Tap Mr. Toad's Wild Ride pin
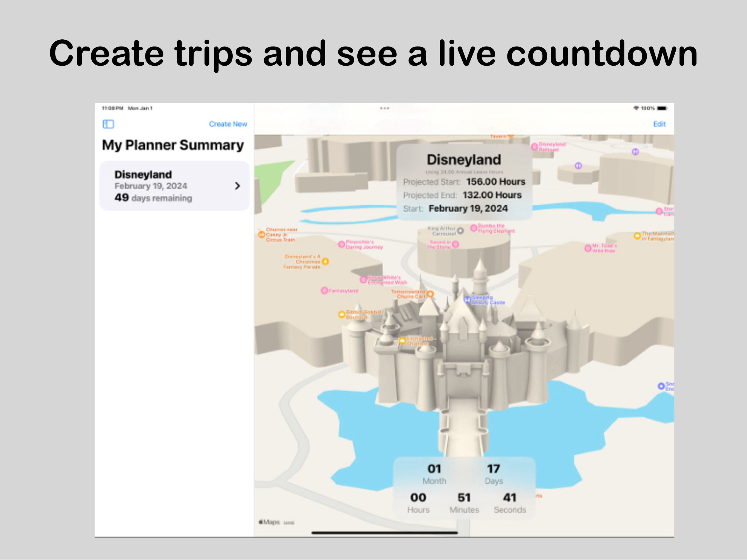 click(x=588, y=248)
